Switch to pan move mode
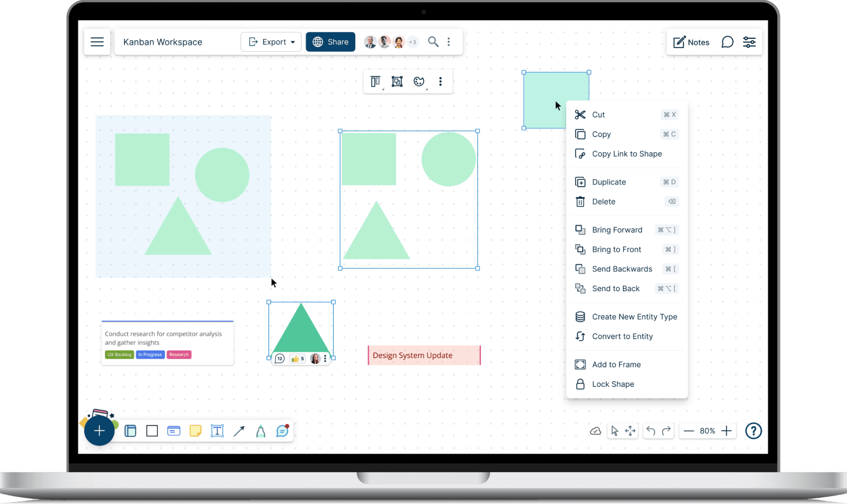The image size is (847, 504). (630, 431)
